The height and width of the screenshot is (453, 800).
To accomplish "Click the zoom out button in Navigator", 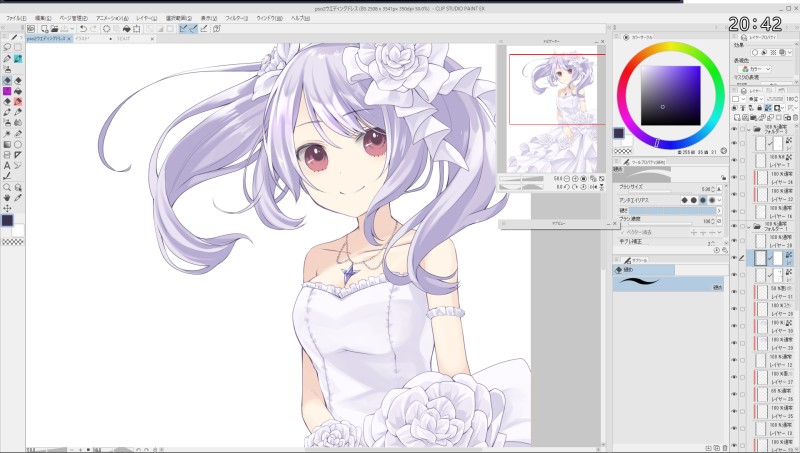I will pyautogui.click(x=566, y=179).
